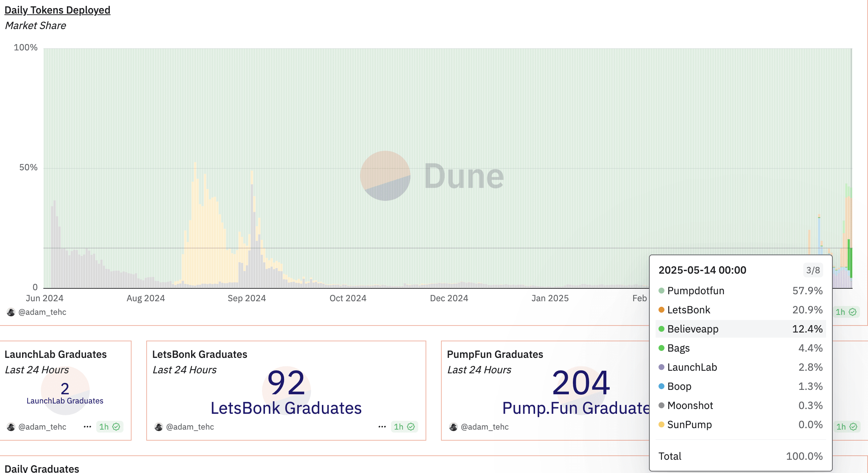The width and height of the screenshot is (868, 473).
Task: Click the 1h badge on the PumpFun Graduates card
Action: tap(846, 427)
